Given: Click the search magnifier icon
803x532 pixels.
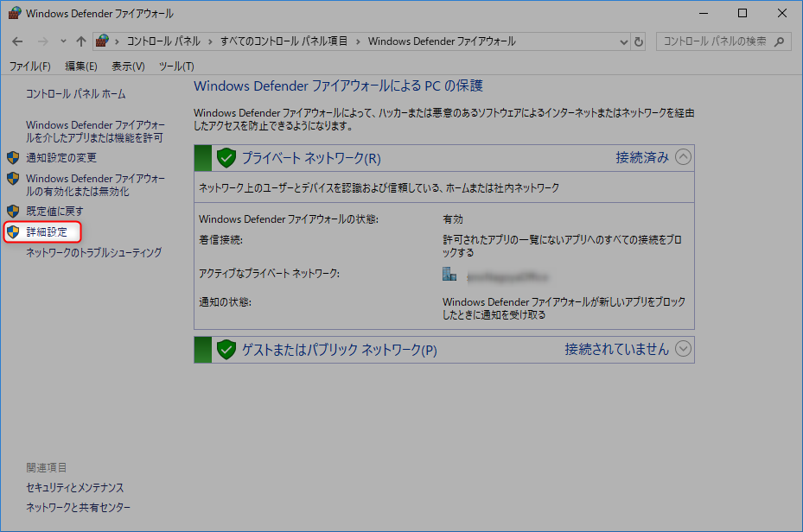Looking at the screenshot, I should point(779,41).
